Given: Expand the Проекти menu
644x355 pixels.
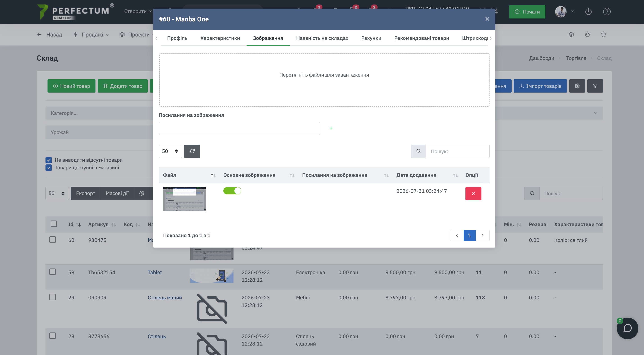Looking at the screenshot, I should point(136,34).
